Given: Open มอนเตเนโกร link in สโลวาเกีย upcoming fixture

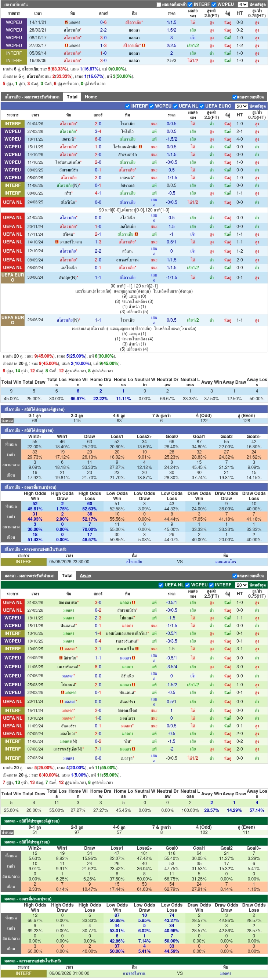Looking at the screenshot, I should click(225, 562).
